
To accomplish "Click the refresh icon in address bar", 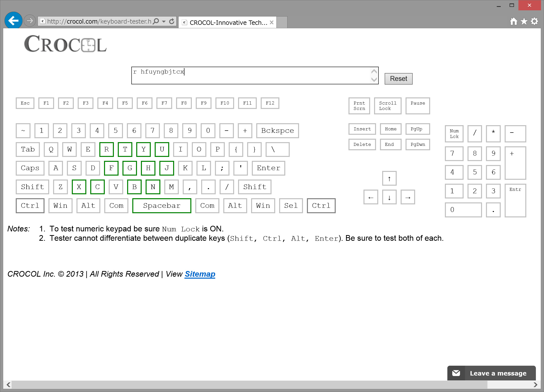I will click(x=172, y=21).
